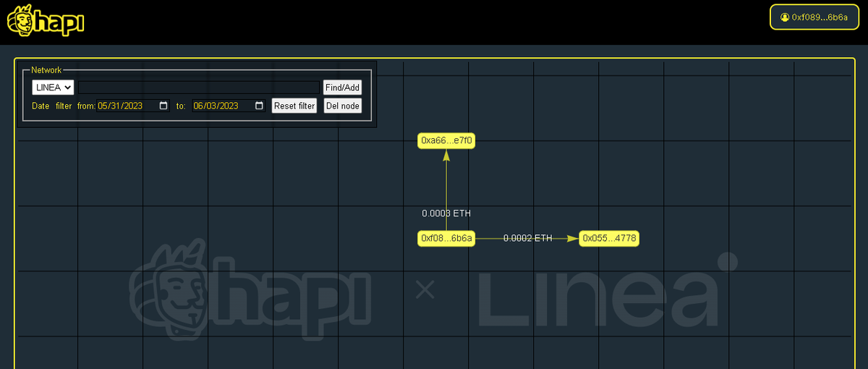The image size is (868, 369).
Task: Click the user icon in the wallet button
Action: pos(784,17)
